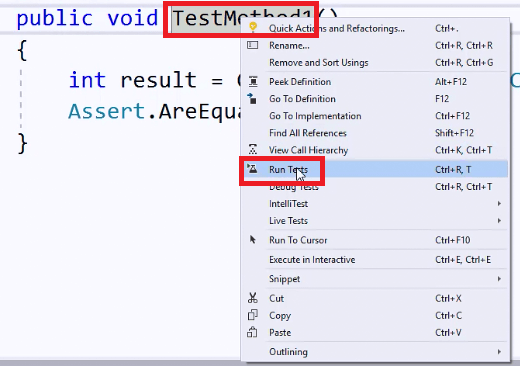Click the Run To Cursor arrow icon
The image size is (520, 366).
point(253,240)
